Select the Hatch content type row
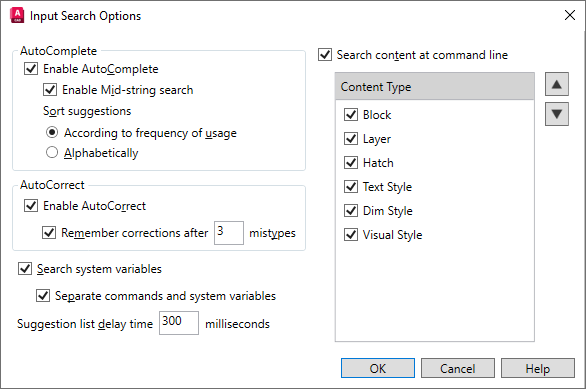Screen dimensions: 586x389 pos(435,163)
